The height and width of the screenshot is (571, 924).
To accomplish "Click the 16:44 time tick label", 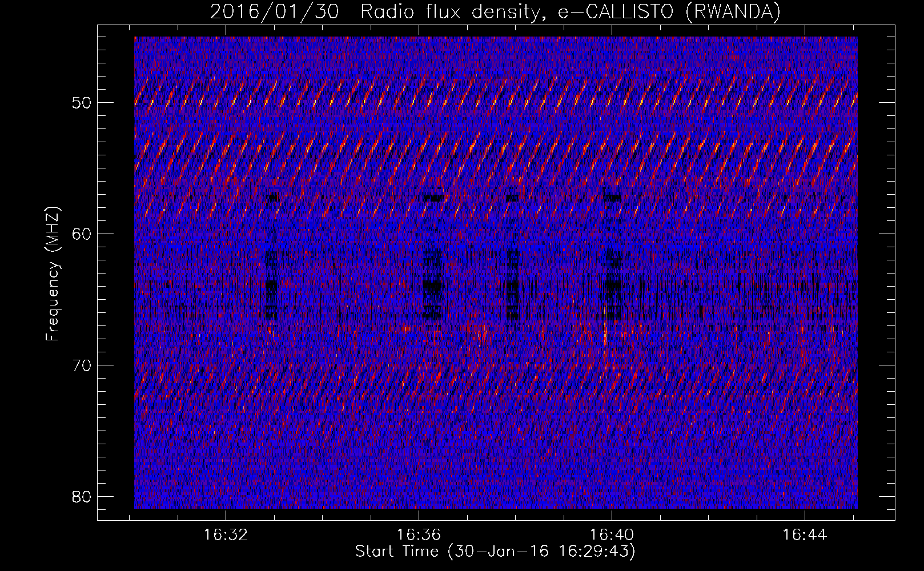I will click(x=805, y=535).
